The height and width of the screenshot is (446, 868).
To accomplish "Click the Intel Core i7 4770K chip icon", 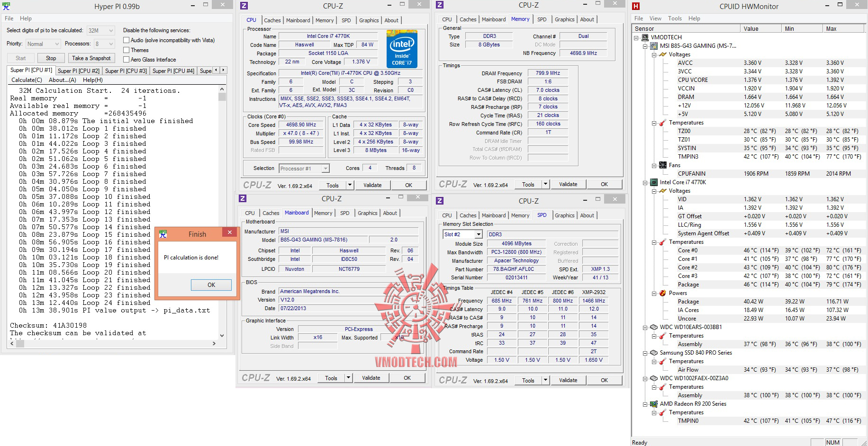I will coord(654,182).
